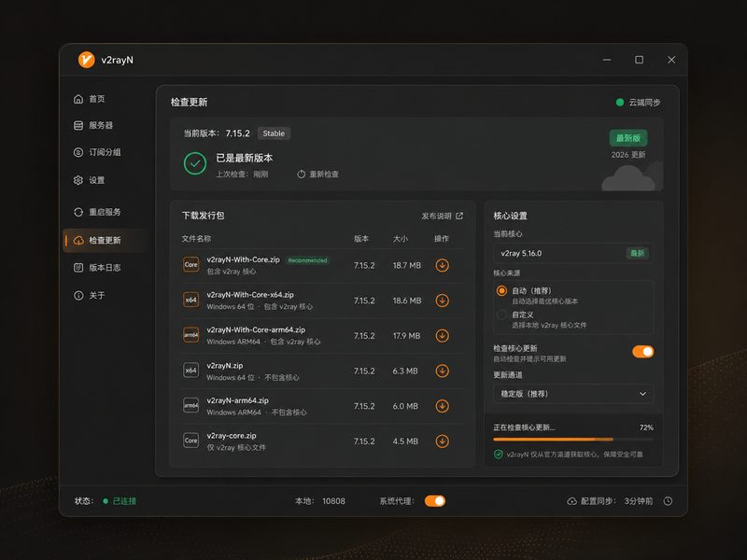Click the 关于 about info icon
Screen dimensions: 747x560
[78, 295]
